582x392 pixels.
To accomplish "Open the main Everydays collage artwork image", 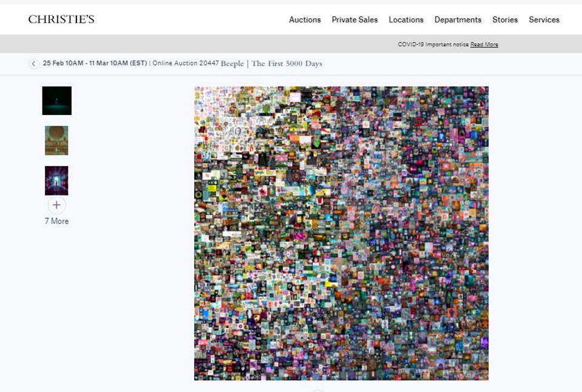I will (x=341, y=233).
